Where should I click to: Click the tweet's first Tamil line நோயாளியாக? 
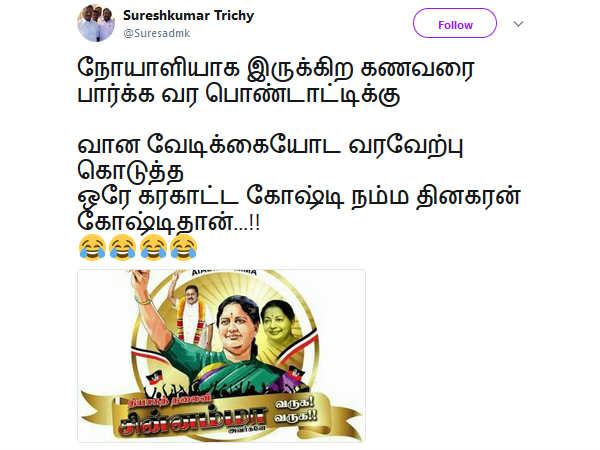[x=276, y=69]
